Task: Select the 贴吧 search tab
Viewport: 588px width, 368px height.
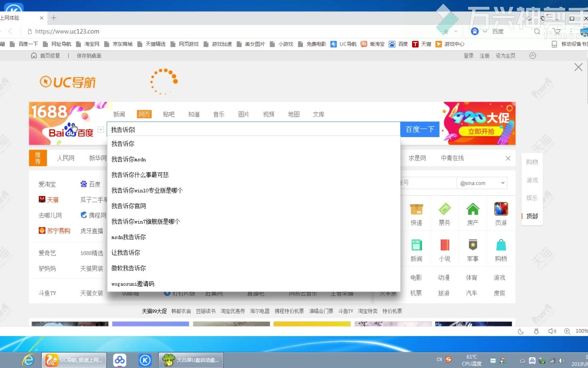Action: click(x=169, y=114)
